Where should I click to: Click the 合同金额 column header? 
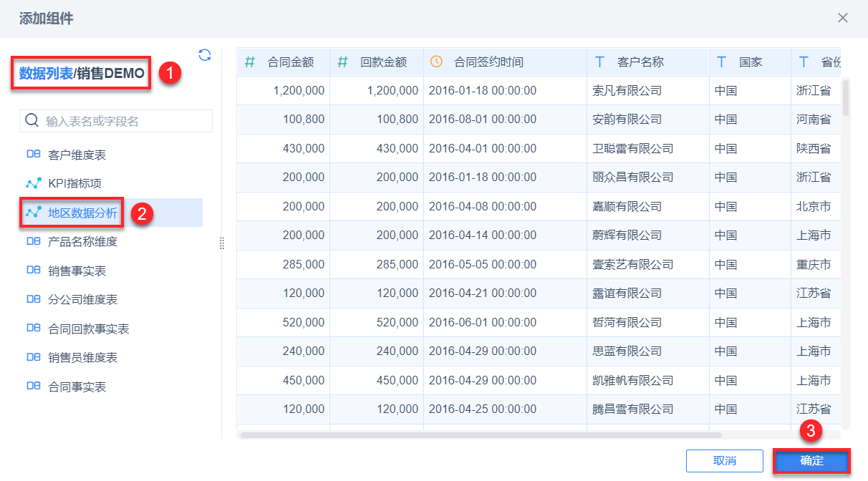[x=284, y=62]
